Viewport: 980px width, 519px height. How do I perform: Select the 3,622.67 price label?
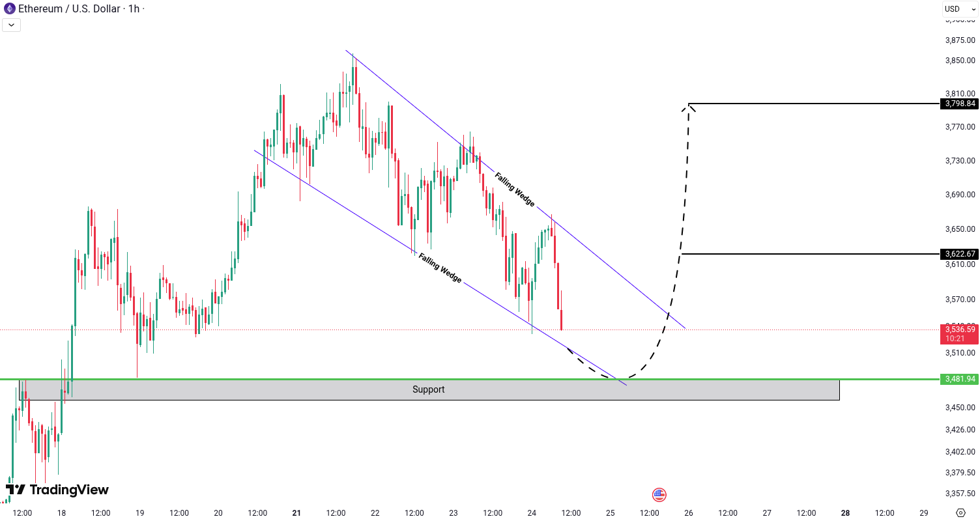click(960, 254)
